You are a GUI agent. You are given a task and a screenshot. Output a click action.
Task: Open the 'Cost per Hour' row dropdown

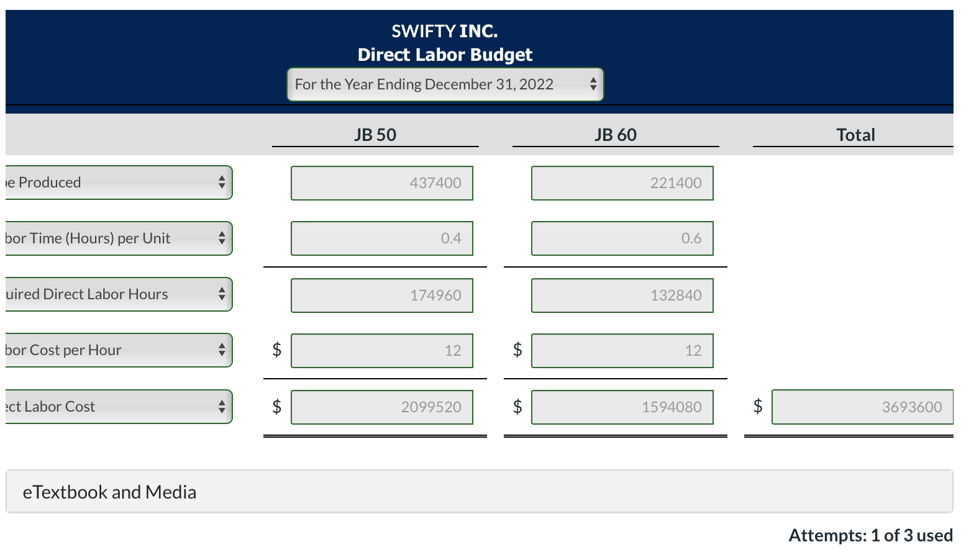click(x=119, y=350)
